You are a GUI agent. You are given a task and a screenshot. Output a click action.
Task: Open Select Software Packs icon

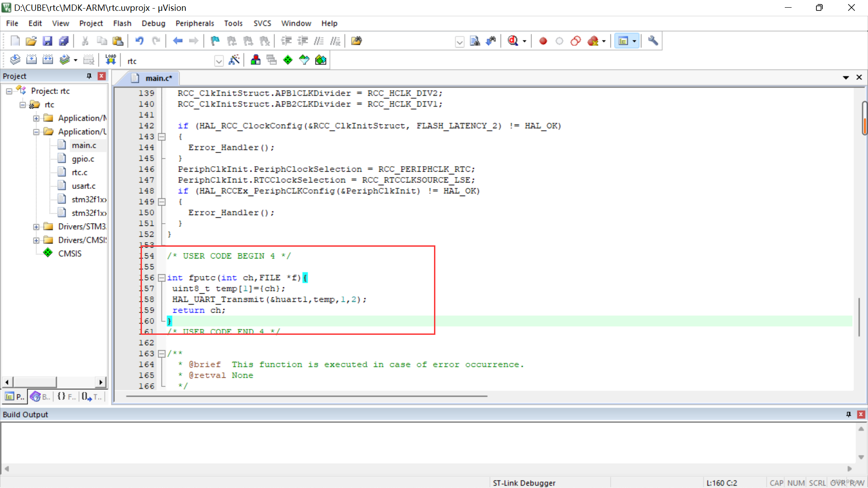point(304,60)
